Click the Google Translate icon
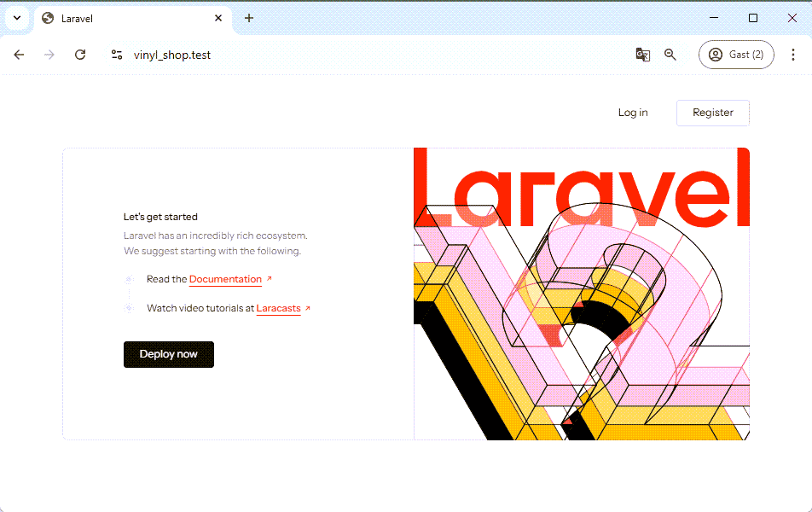 [642, 55]
